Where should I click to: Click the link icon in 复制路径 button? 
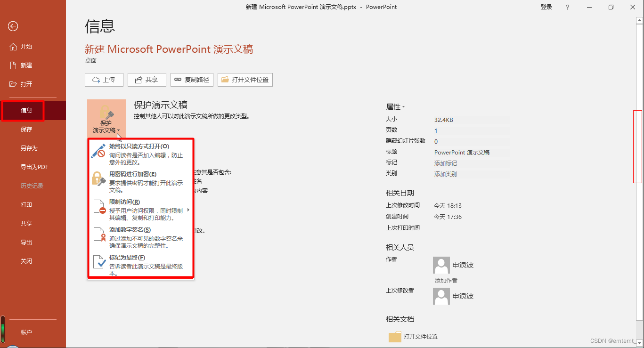click(x=178, y=80)
